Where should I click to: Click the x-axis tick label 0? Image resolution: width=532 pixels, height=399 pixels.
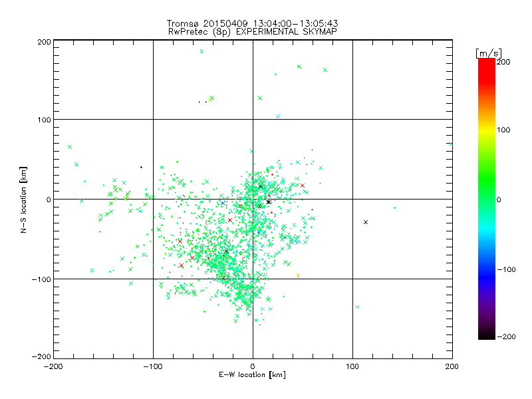[253, 366]
